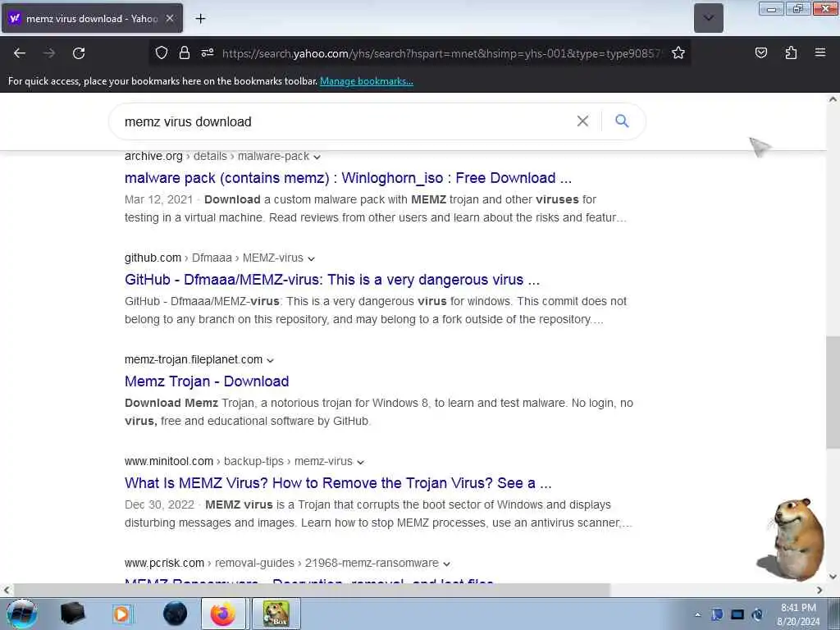840x630 pixels.
Task: Open the Extensions puzzle icon
Action: pyautogui.click(x=791, y=53)
